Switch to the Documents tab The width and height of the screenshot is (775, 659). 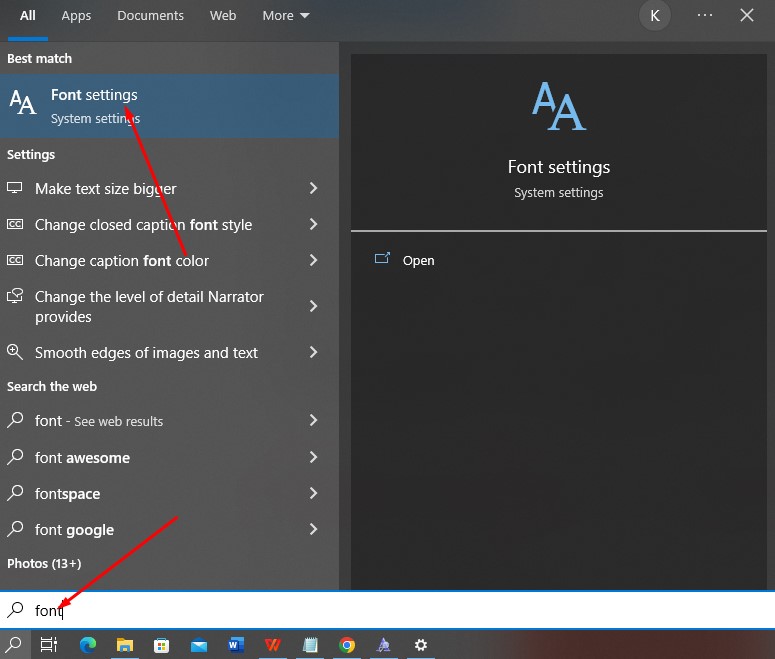pos(150,16)
